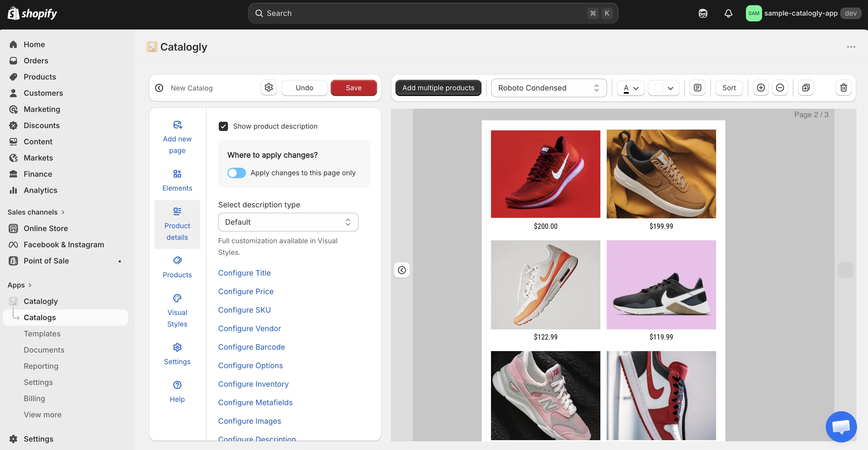Viewport: 868px width, 450px height.
Task: Expand Sales channels section
Action: 36,212
